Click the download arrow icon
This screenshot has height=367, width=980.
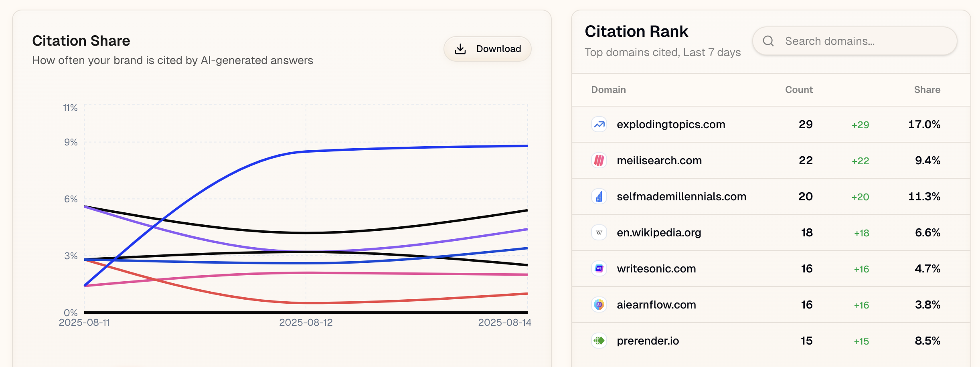pyautogui.click(x=460, y=49)
